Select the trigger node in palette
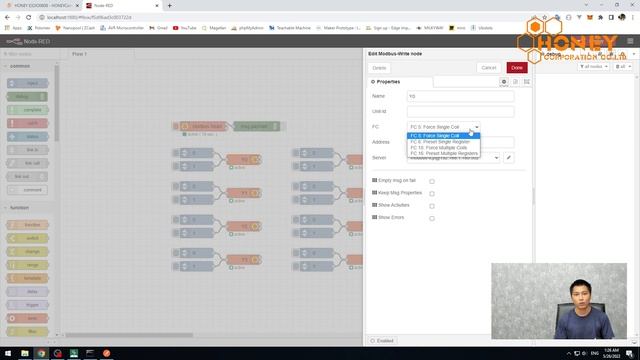The width and height of the screenshot is (640, 360). coord(28,305)
